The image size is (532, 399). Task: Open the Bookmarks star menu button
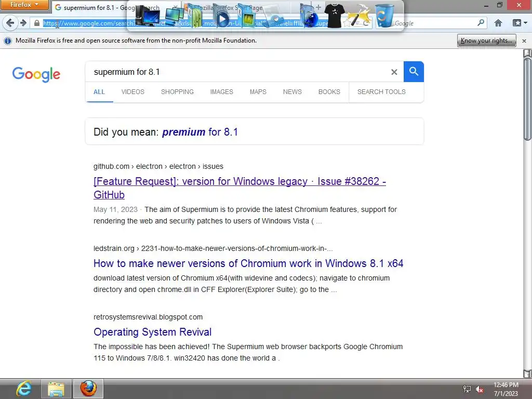point(520,23)
